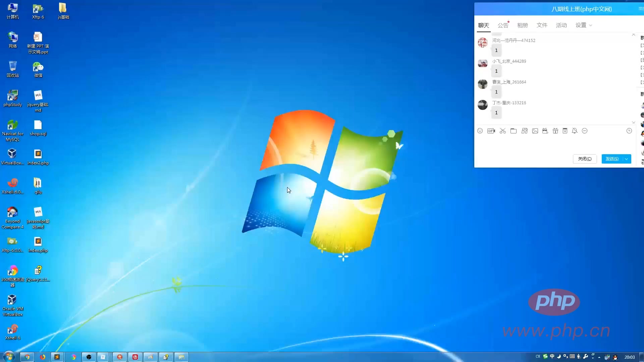Click the chat history scroll-up arrow

pyautogui.click(x=633, y=35)
